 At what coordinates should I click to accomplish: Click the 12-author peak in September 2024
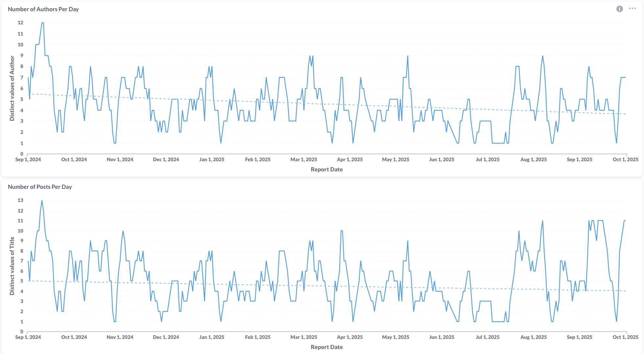42,23
